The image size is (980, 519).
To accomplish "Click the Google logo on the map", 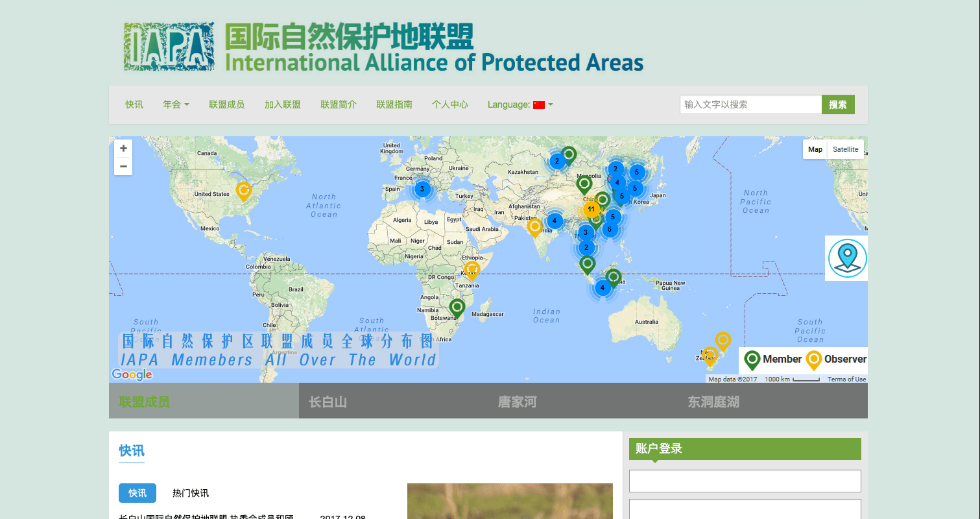I will tap(132, 374).
